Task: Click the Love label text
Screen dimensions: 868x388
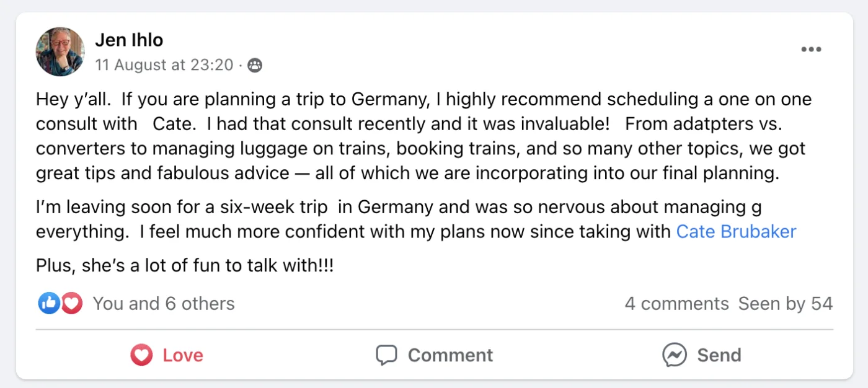Action: click(x=183, y=355)
